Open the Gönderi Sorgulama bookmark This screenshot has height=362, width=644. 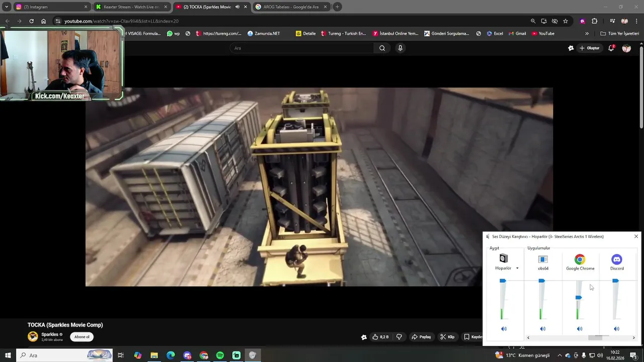point(447,34)
